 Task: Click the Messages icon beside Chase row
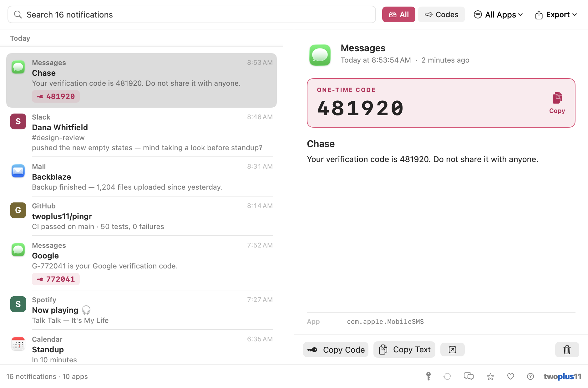pyautogui.click(x=18, y=67)
